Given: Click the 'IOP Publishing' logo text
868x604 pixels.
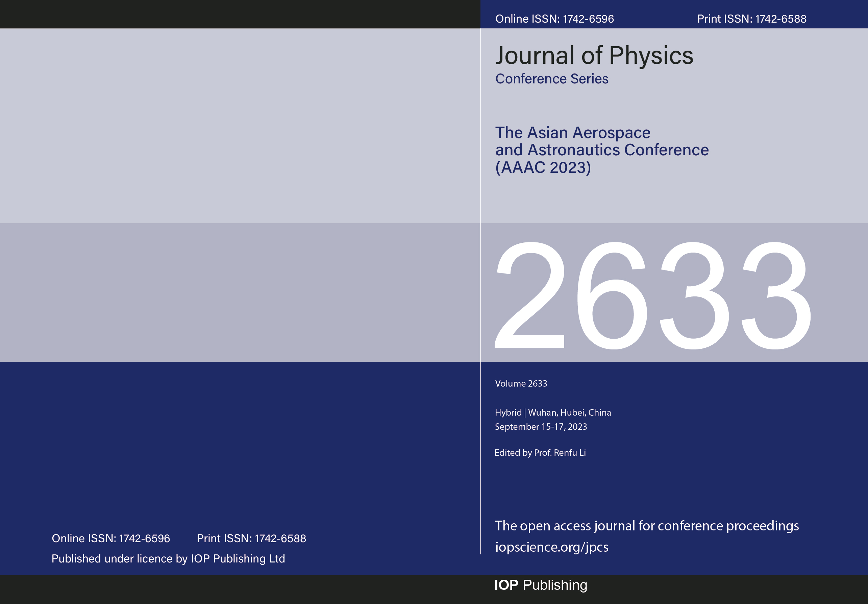Looking at the screenshot, I should click(x=541, y=585).
